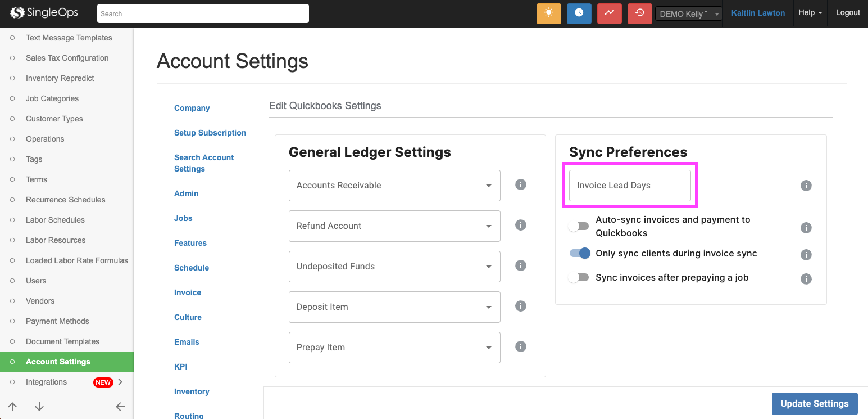
Task: Toggle sync invoices after prepaying a job
Action: tap(579, 277)
